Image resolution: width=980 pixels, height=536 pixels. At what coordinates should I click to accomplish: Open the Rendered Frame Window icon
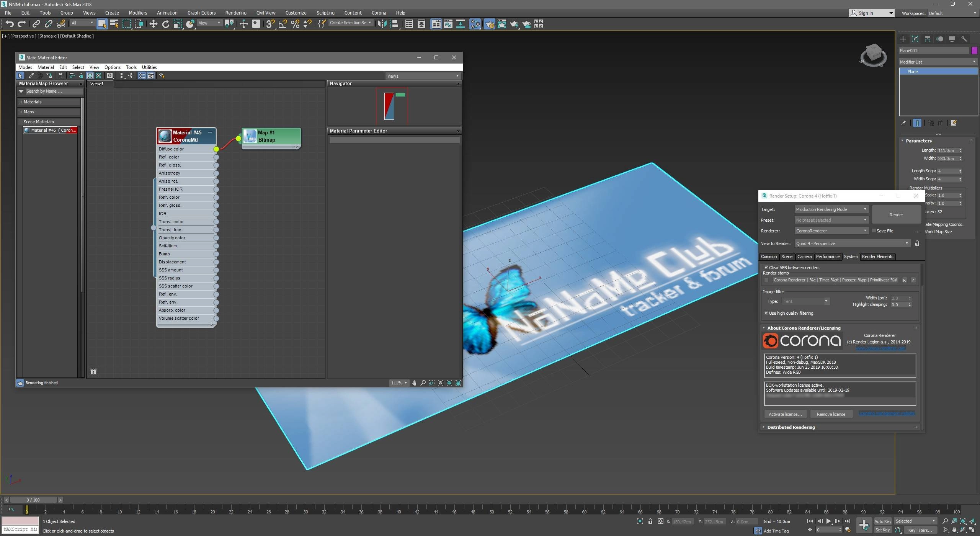tap(502, 24)
